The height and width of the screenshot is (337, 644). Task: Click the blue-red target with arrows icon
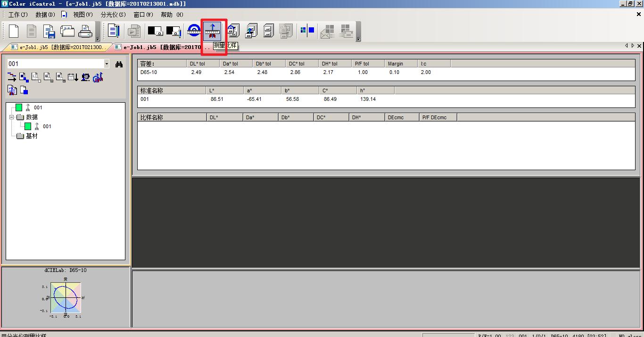98,77
